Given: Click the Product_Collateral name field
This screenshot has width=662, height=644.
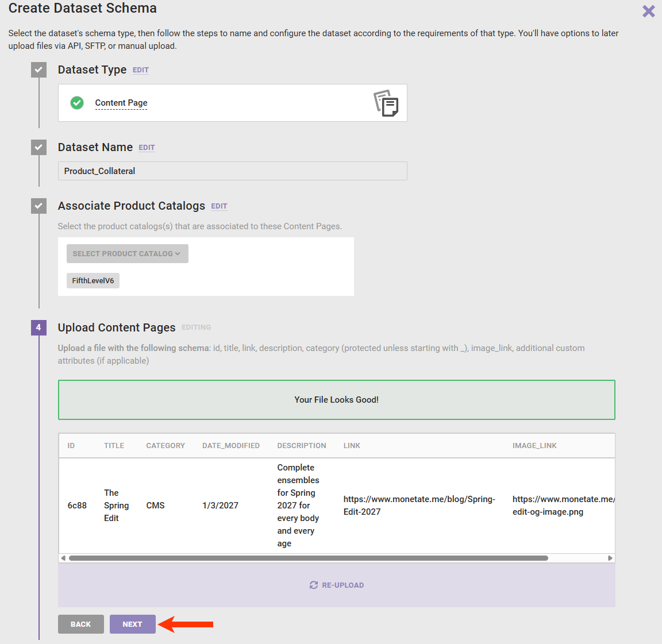Looking at the screenshot, I should click(x=232, y=171).
